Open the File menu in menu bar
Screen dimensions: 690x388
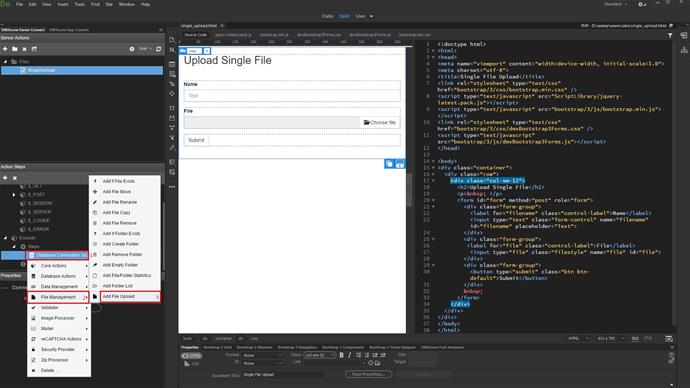tap(19, 4)
